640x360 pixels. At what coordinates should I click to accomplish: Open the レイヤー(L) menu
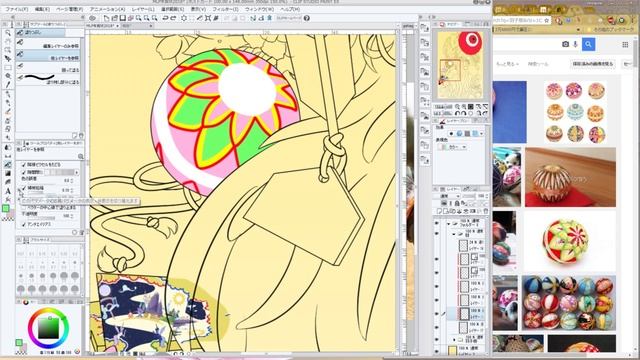coord(143,9)
